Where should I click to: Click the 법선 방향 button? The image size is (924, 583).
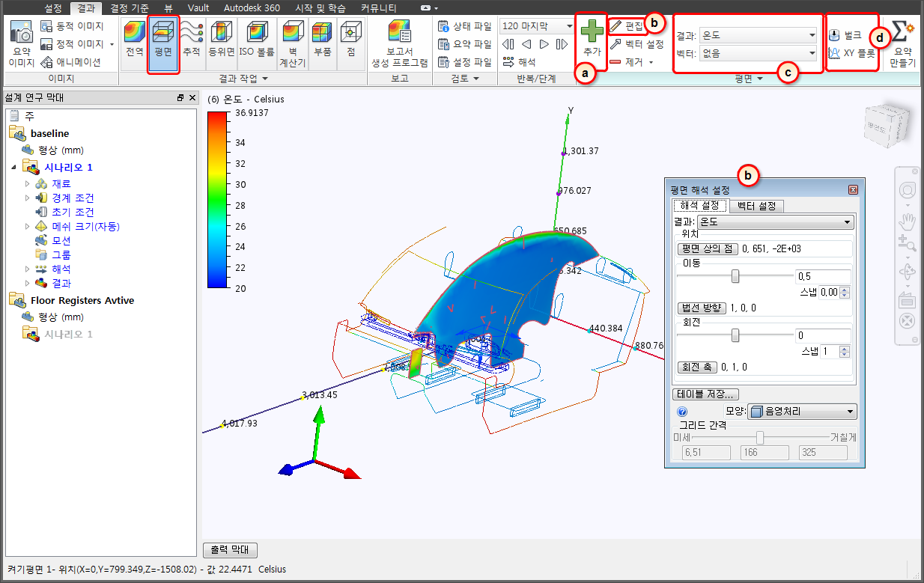(701, 308)
